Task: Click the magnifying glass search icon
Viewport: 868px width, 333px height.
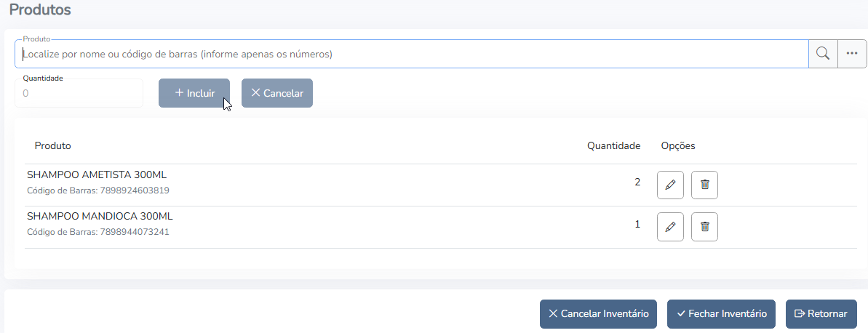Action: tap(823, 54)
